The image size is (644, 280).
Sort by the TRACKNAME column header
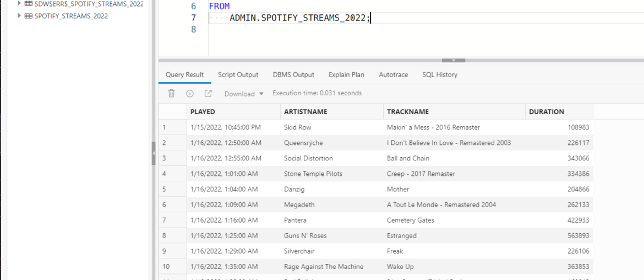(454, 112)
